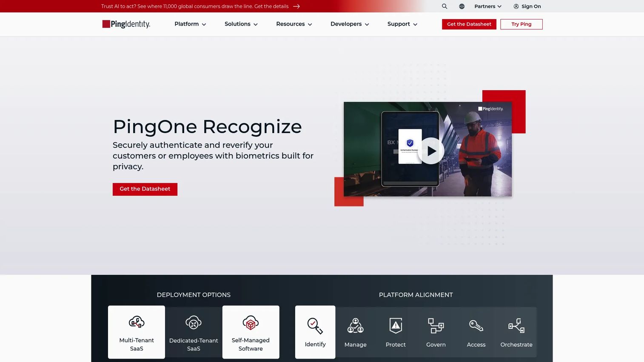Click the Access key icon

[476, 325]
